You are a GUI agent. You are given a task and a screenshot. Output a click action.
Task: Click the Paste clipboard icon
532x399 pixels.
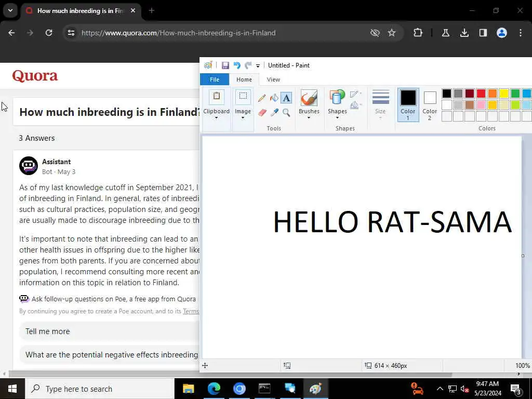tap(217, 97)
